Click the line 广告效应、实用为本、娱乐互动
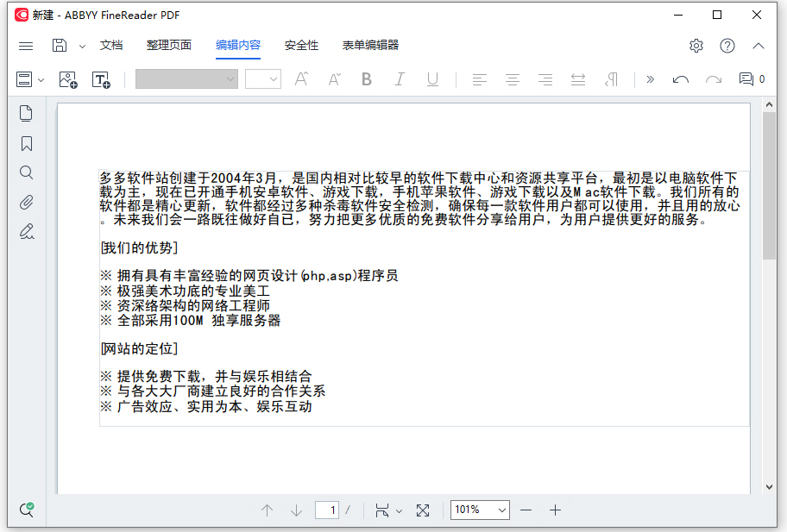 tap(206, 406)
